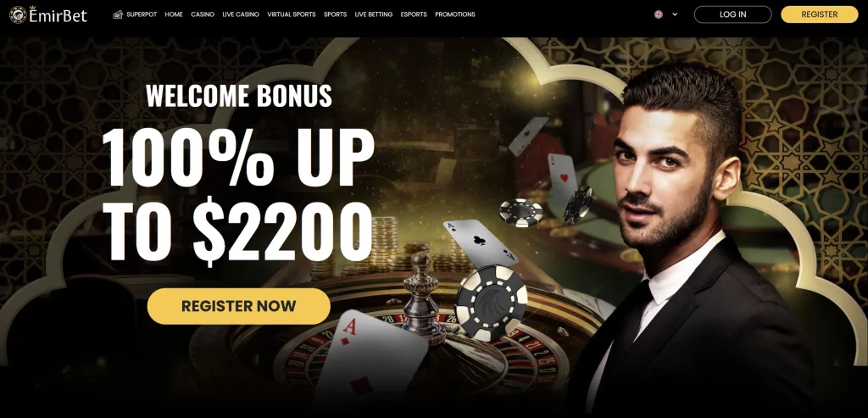This screenshot has width=868, height=418.
Task: Select Esports in the navigation bar
Action: tap(414, 14)
